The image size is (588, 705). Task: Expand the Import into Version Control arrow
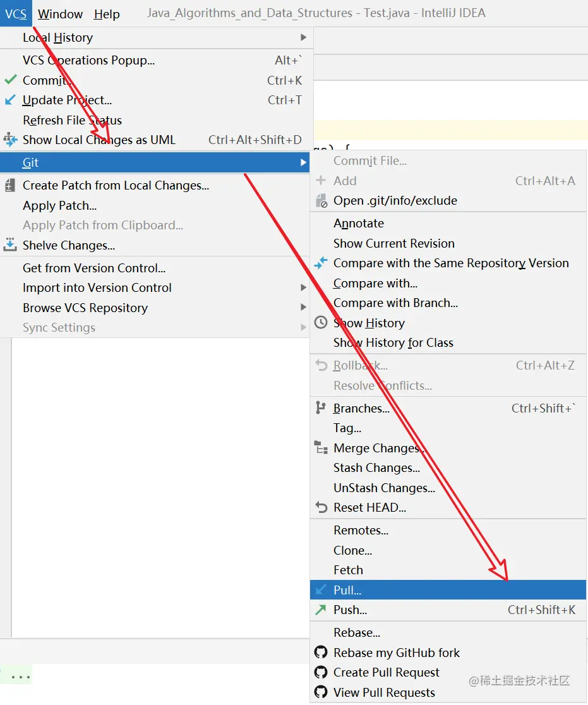pyautogui.click(x=303, y=287)
